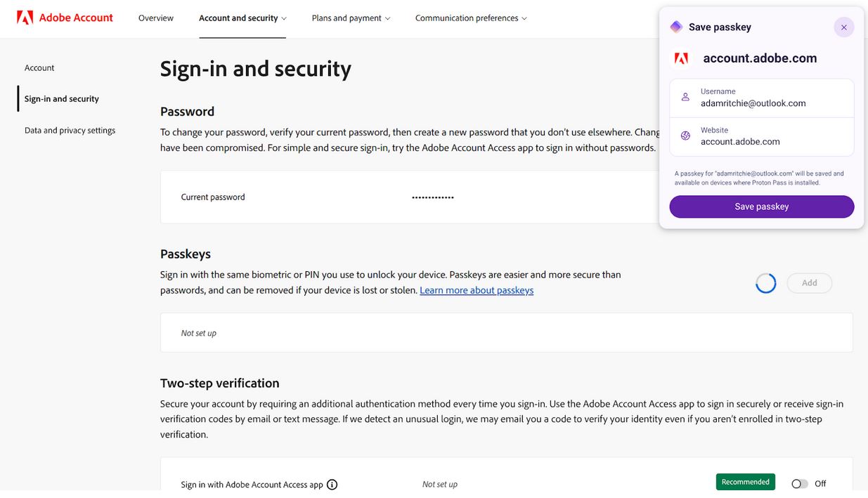Image resolution: width=868 pixels, height=498 pixels.
Task: Click the website globe icon in popup
Action: pos(685,136)
